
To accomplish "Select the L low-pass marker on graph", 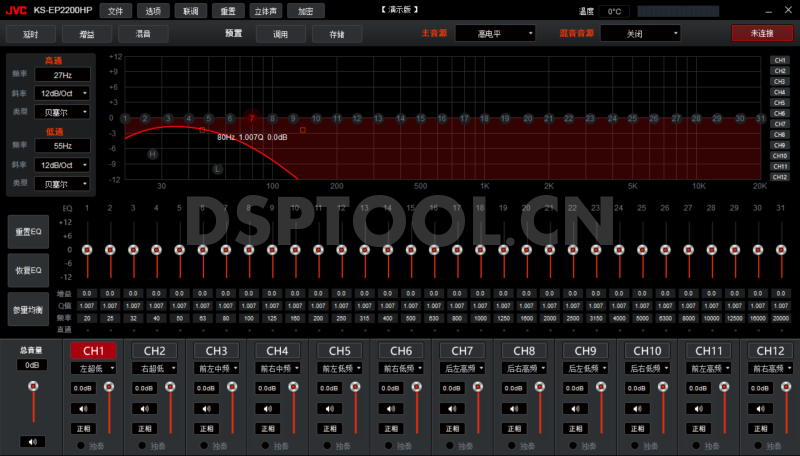I will tap(217, 169).
